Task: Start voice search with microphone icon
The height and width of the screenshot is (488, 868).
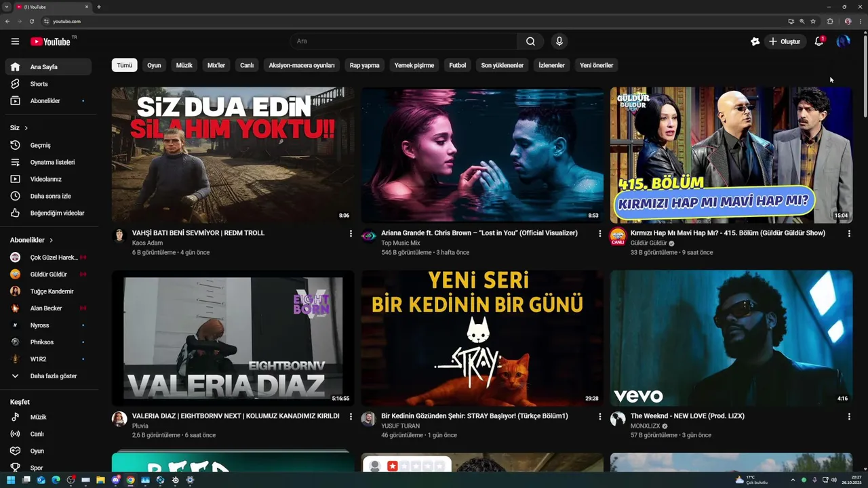Action: pos(559,41)
